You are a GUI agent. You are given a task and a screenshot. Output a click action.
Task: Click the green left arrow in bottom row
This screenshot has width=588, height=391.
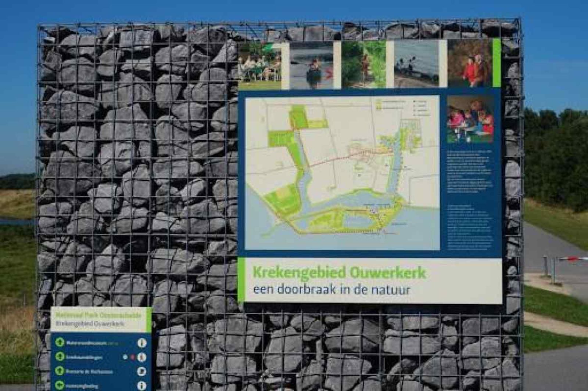tap(60, 385)
